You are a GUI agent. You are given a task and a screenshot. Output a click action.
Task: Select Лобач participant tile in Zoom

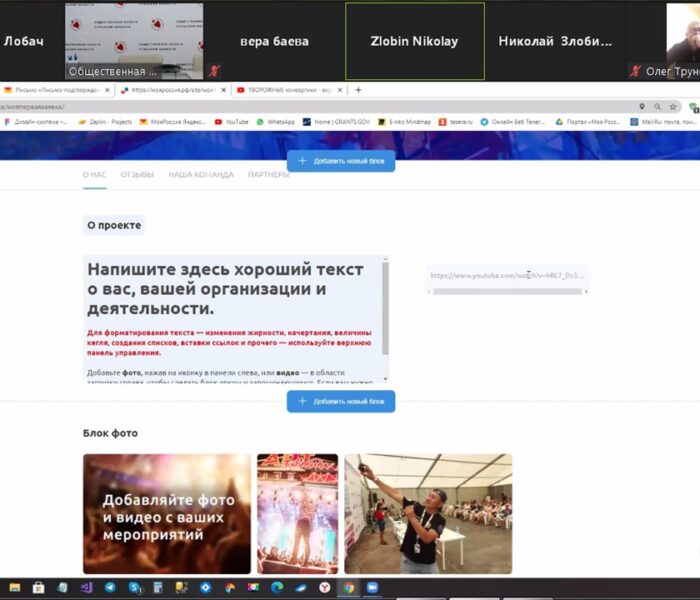(31, 41)
